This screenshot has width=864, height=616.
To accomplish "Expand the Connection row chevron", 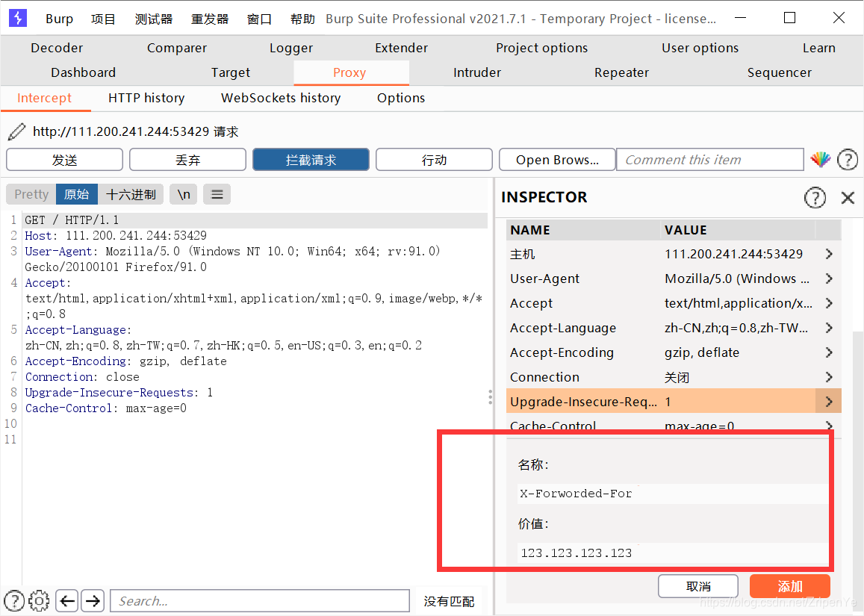I will pyautogui.click(x=829, y=377).
